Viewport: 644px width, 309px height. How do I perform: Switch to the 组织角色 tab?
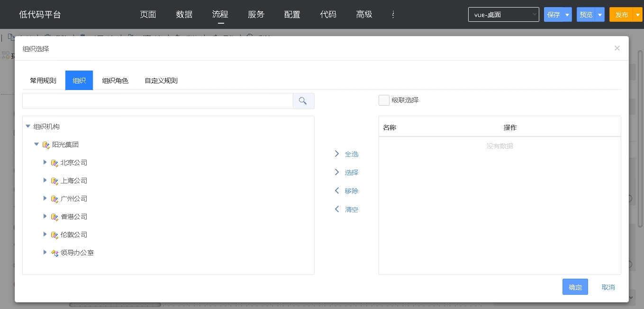[x=115, y=81]
